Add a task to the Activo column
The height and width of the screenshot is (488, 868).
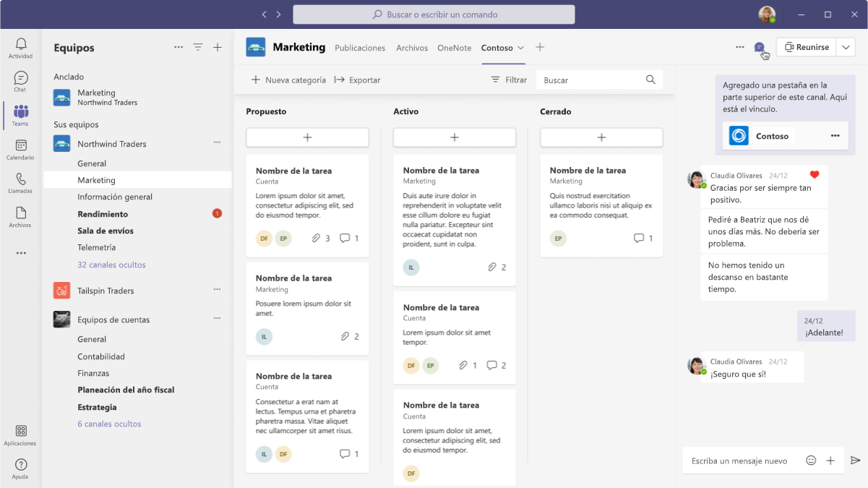click(455, 137)
